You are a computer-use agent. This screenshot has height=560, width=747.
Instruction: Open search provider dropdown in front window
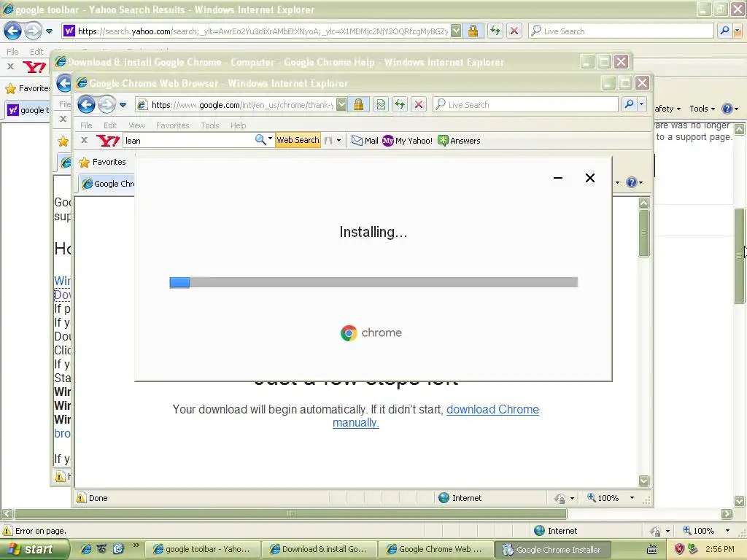tap(642, 104)
